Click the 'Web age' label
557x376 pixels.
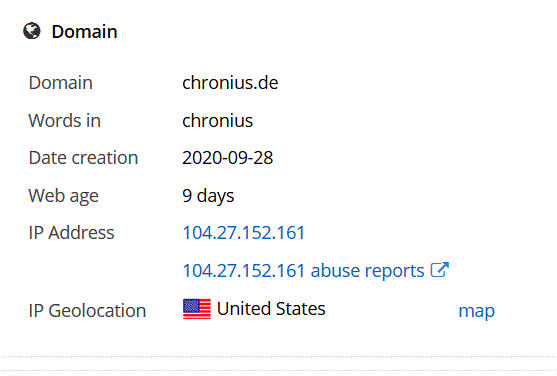tap(63, 196)
